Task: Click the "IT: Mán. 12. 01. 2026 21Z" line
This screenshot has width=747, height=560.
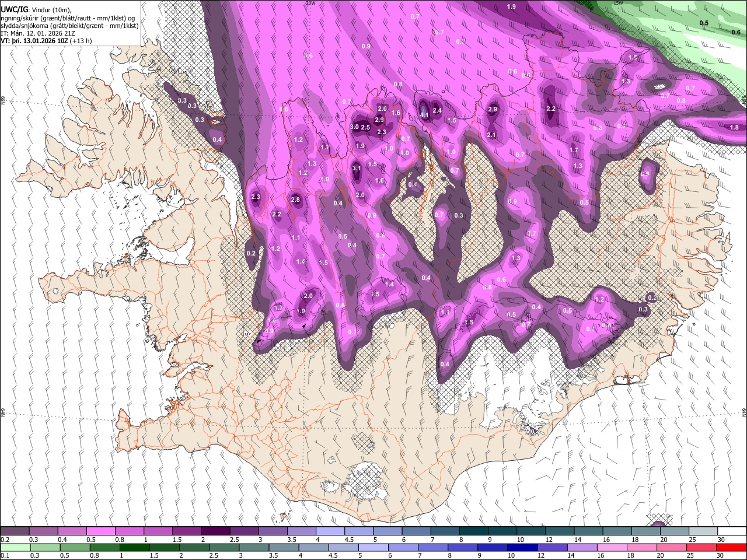Action: click(x=38, y=33)
